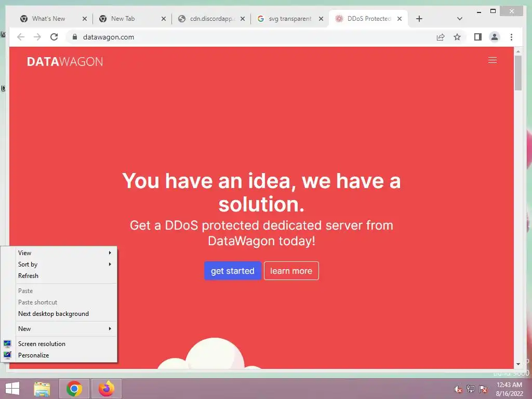Open Personalize from context menu
Screen dimensions: 532x399
[x=59, y=355]
